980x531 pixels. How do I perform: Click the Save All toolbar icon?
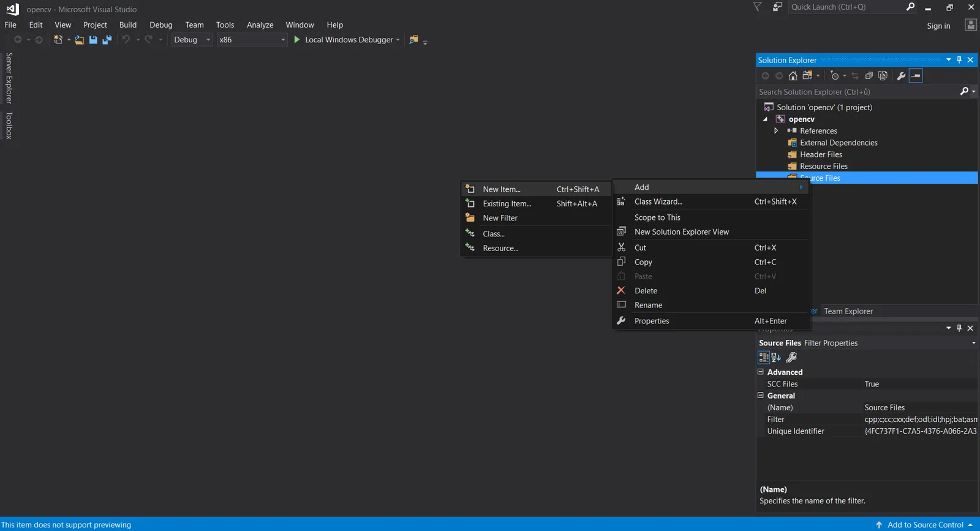click(x=107, y=40)
